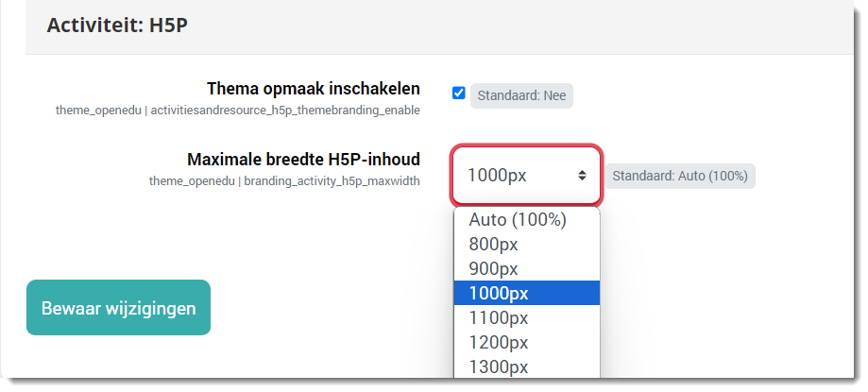
Task: Click the Standaard: Auto (100%) badge
Action: pos(679,176)
